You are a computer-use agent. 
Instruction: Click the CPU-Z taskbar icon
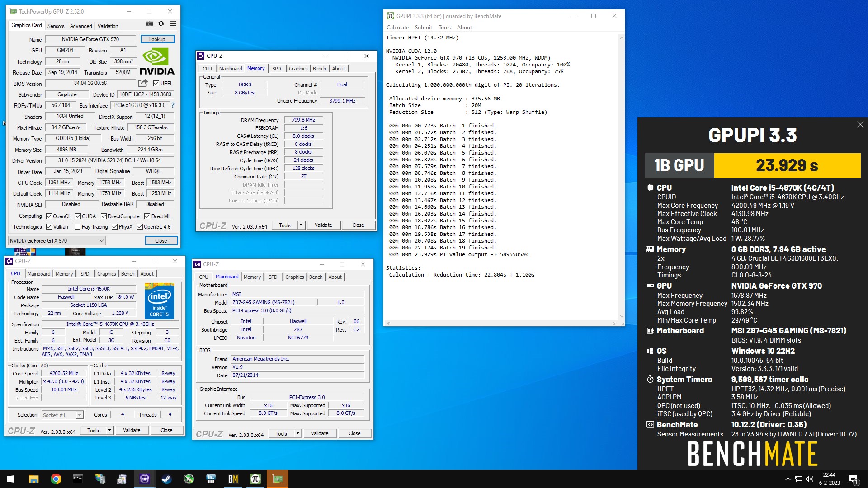[x=145, y=479]
